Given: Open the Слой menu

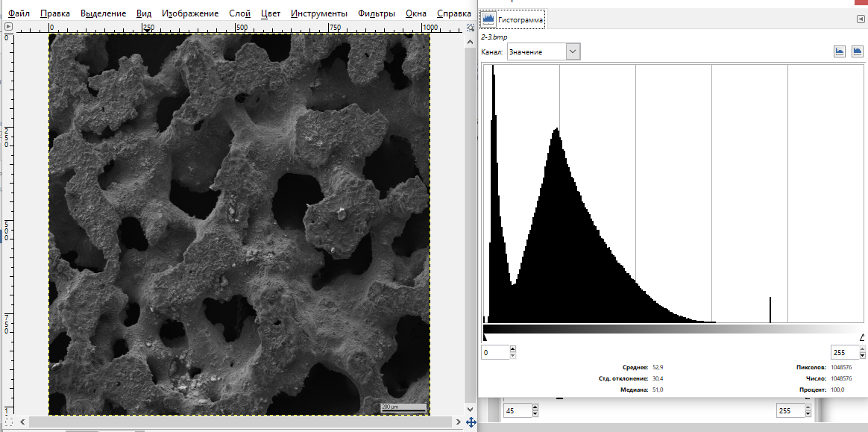Looking at the screenshot, I should 240,13.
